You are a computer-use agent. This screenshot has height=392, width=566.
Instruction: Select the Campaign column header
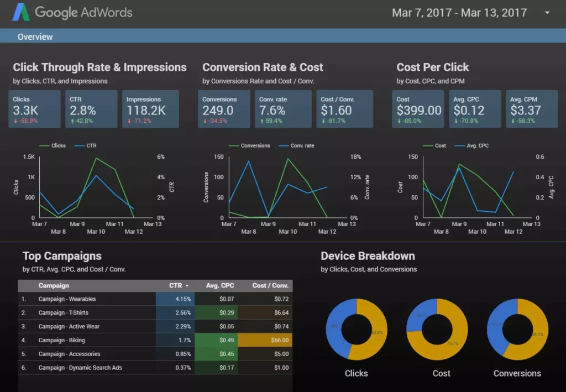(54, 286)
